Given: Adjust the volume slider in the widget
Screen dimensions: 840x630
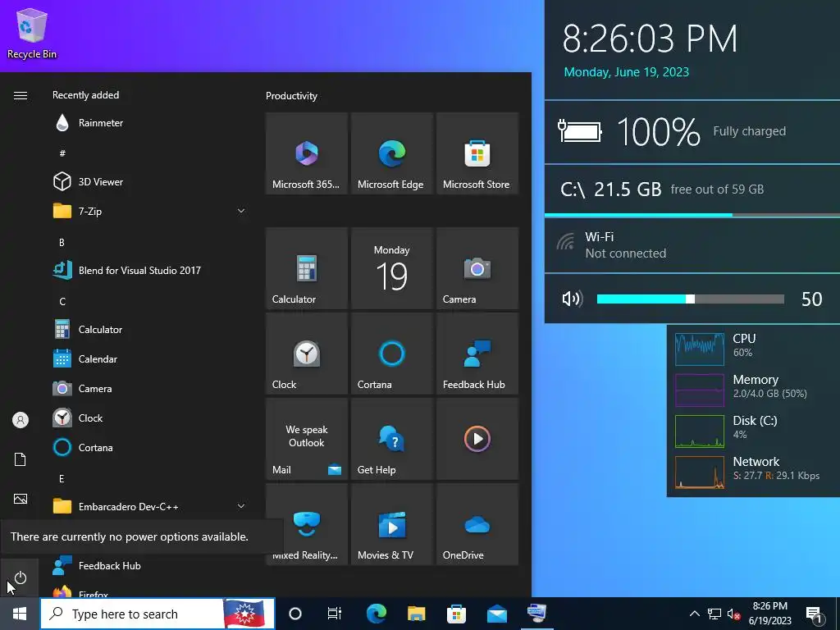Looking at the screenshot, I should tap(690, 299).
